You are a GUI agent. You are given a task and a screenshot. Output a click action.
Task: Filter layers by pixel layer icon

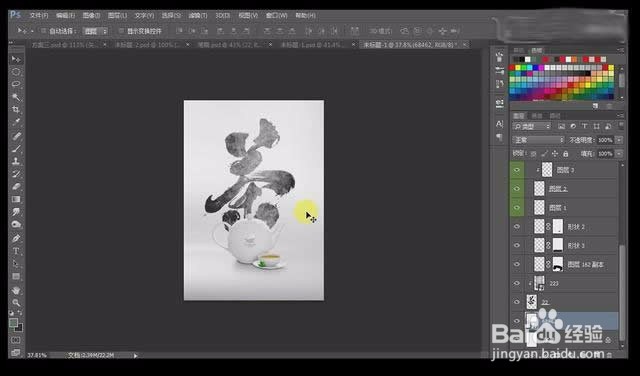562,127
